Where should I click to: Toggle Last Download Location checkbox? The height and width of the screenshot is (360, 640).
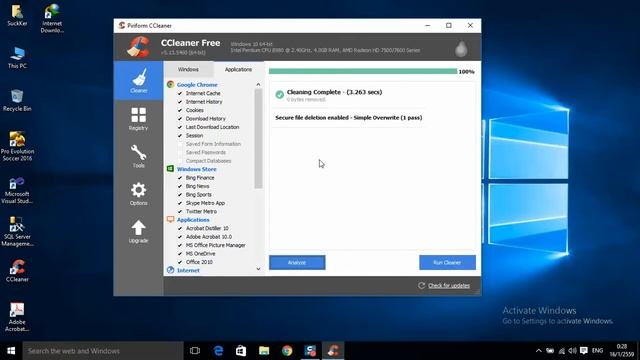(180, 127)
